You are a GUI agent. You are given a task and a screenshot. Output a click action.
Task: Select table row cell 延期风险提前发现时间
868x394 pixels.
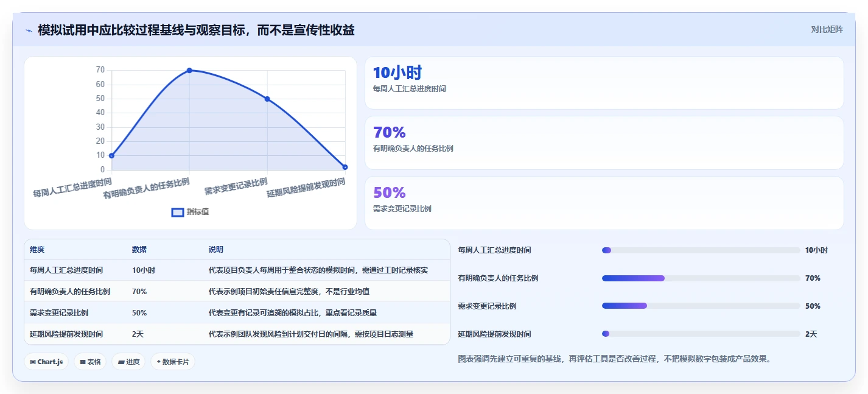(x=66, y=334)
